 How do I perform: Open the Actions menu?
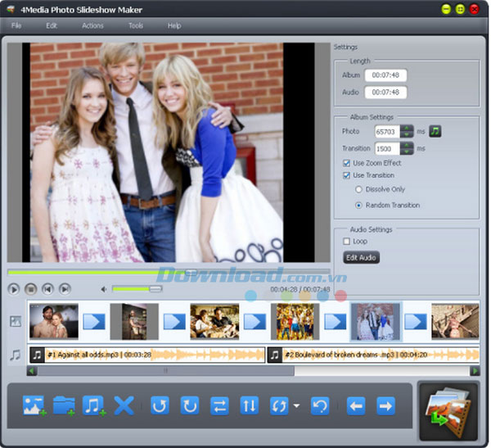[x=92, y=25]
